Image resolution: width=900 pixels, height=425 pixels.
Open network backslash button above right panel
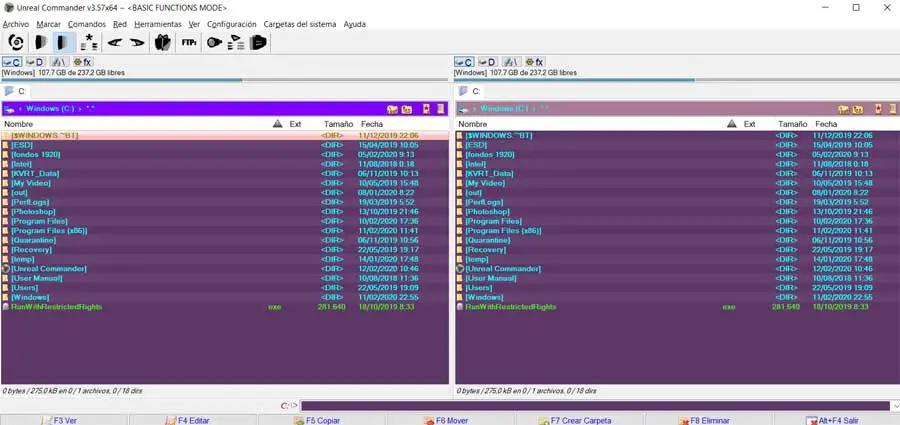pyautogui.click(x=512, y=62)
